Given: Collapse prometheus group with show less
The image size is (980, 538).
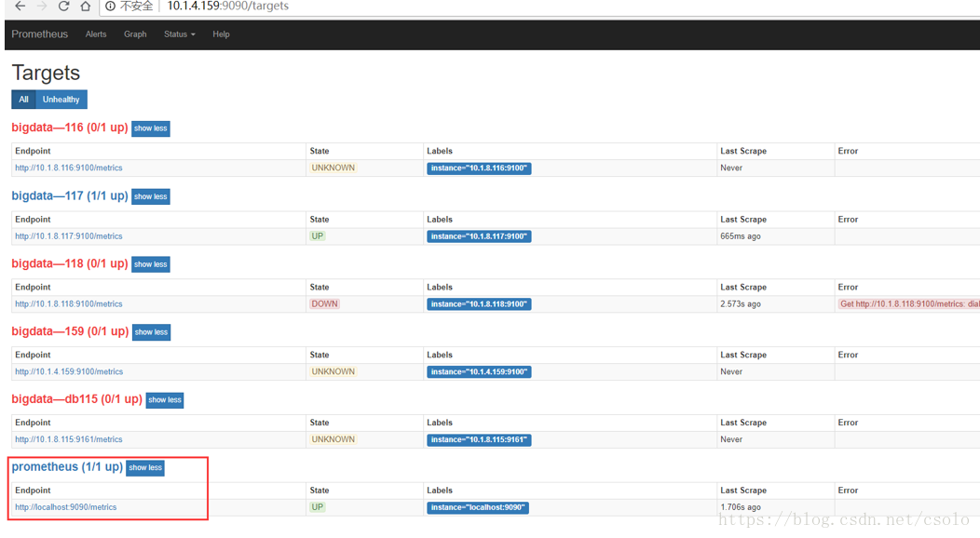Looking at the screenshot, I should click(x=145, y=467).
